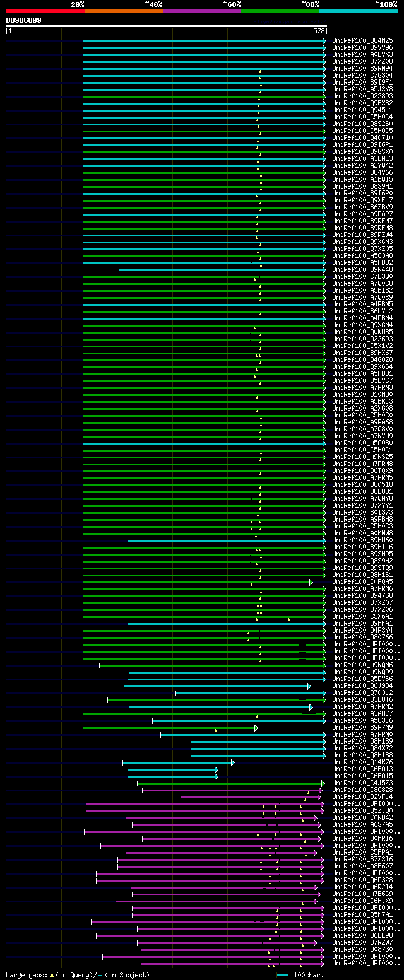
Task: Select the UniRef100_Q5ZJQ0 label
Action: coord(362,810)
